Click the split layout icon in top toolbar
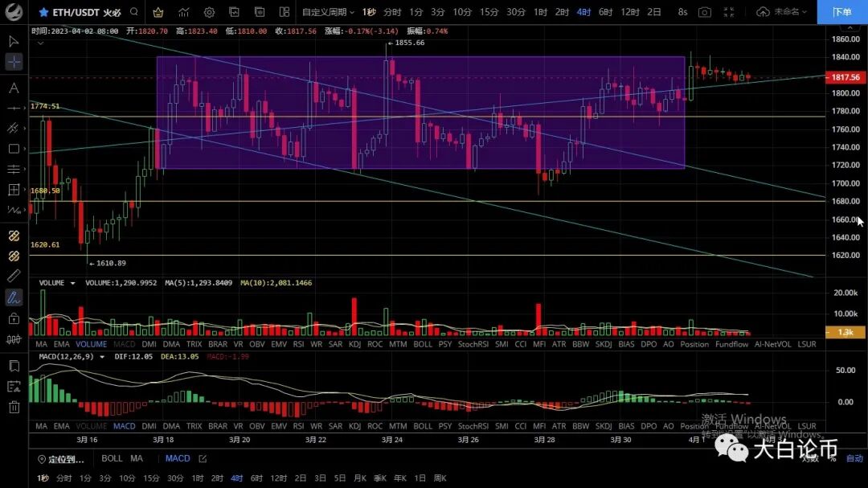Screen dimensions: 868x488 coord(285,11)
